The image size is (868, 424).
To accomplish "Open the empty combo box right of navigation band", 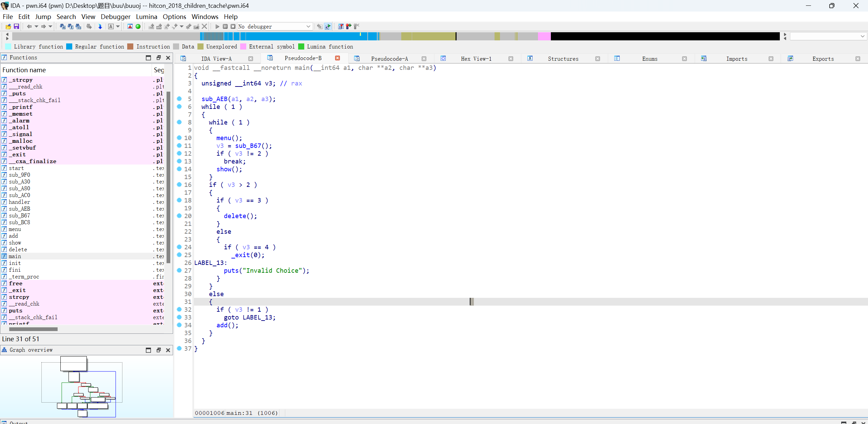I will pos(828,36).
